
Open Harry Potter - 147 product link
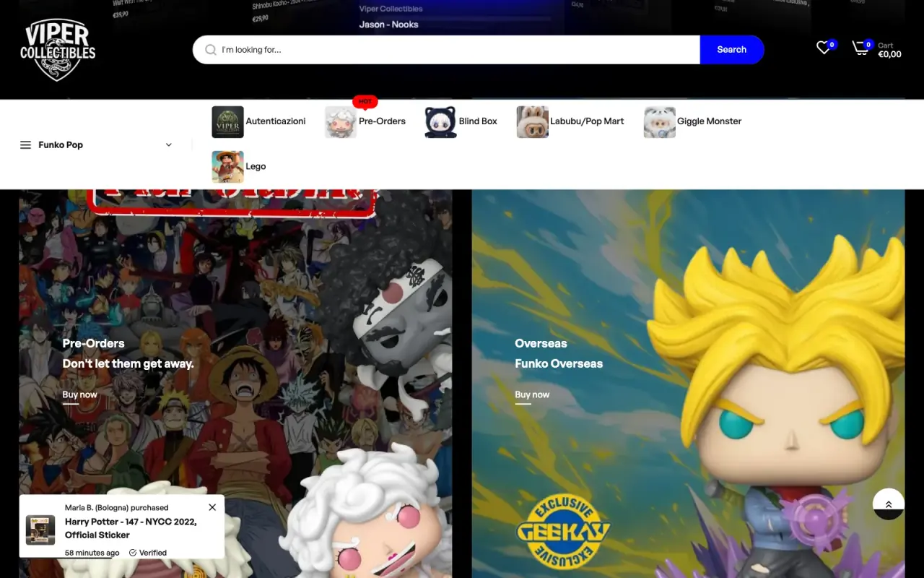[131, 528]
